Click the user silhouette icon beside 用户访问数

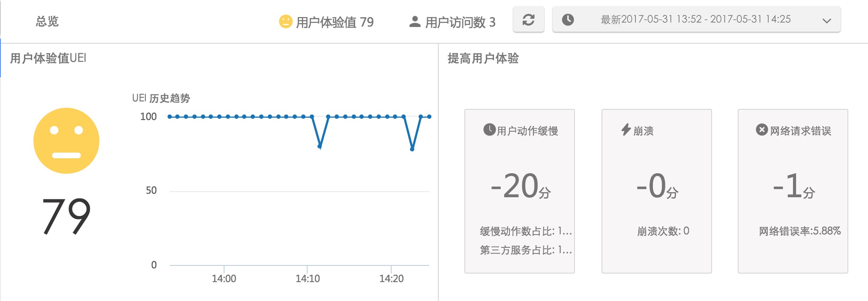[x=415, y=21]
